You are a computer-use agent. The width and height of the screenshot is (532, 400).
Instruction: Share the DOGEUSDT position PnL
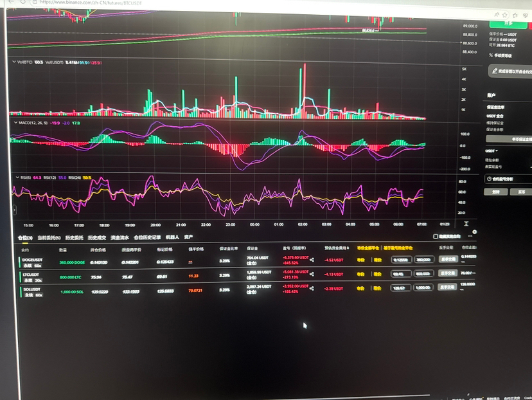click(312, 260)
